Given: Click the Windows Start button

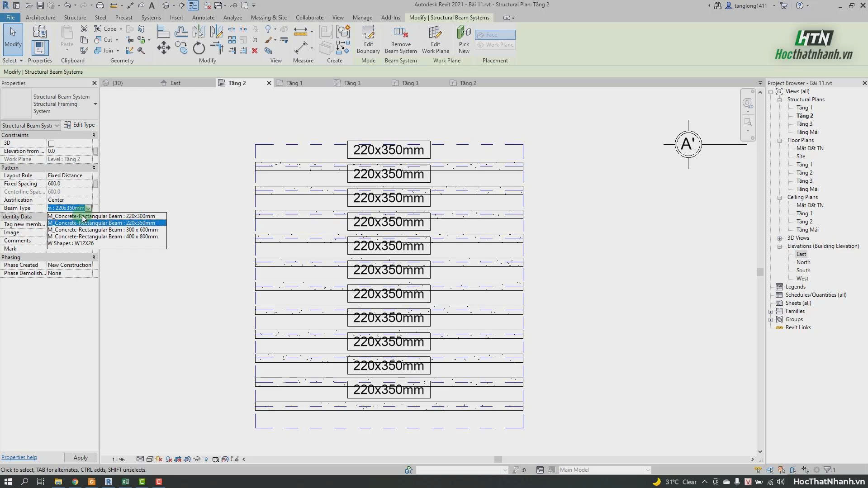Looking at the screenshot, I should pos(8,482).
